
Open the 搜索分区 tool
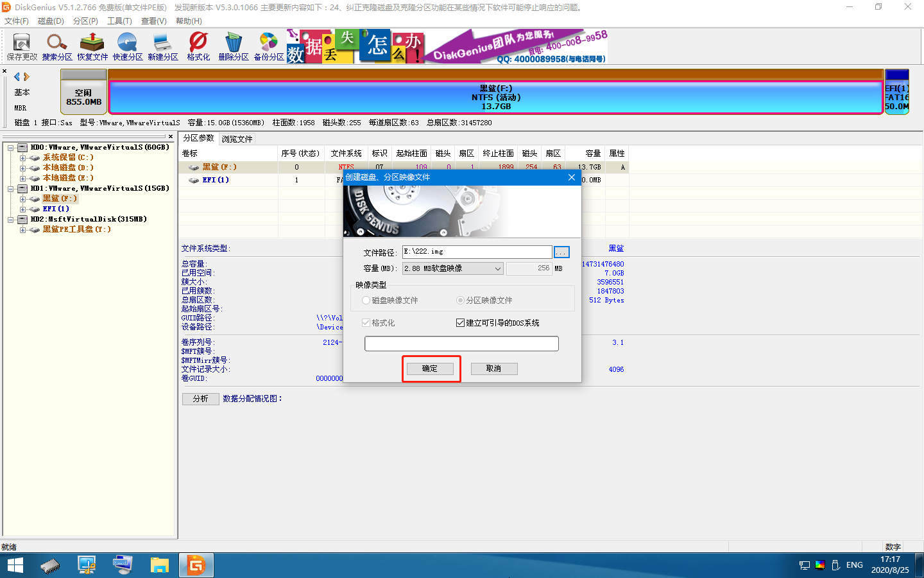point(57,47)
